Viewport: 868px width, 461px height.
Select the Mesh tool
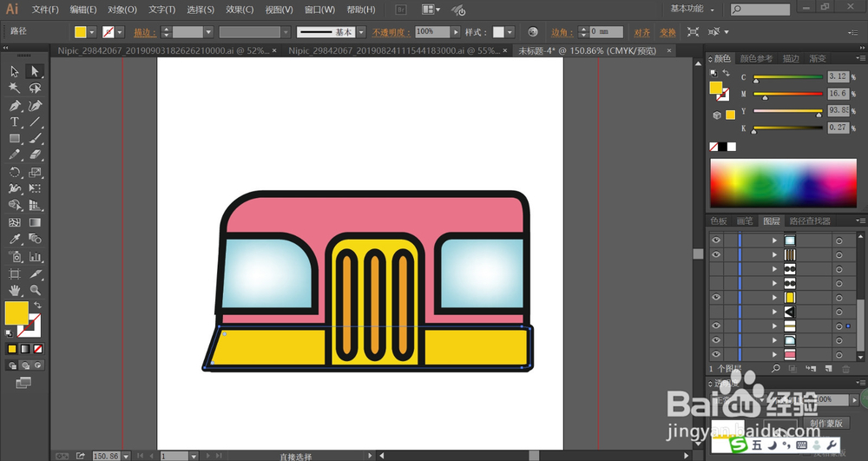pos(15,222)
